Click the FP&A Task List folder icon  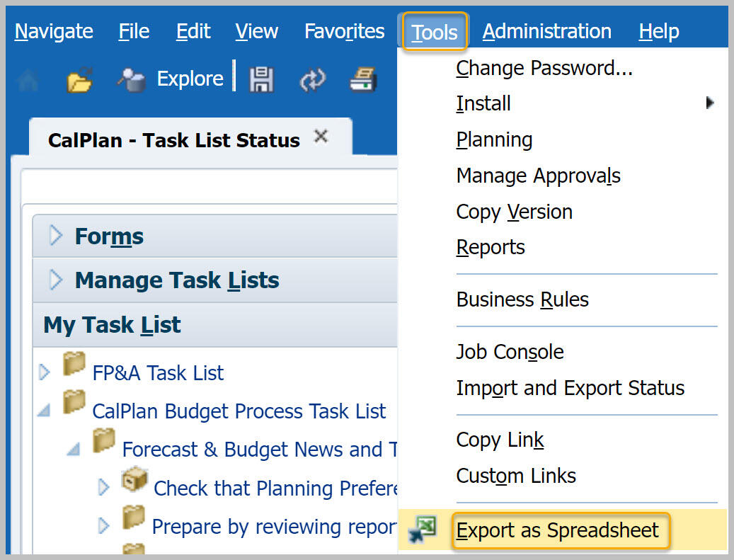click(x=74, y=364)
